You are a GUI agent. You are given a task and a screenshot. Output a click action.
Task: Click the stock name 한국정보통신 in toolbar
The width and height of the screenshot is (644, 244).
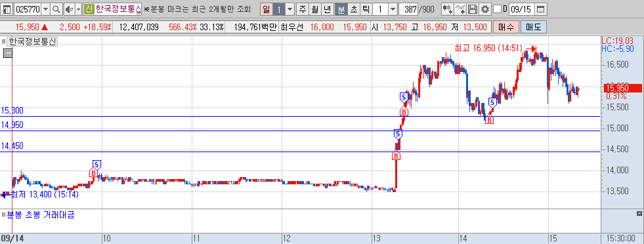[x=118, y=9]
